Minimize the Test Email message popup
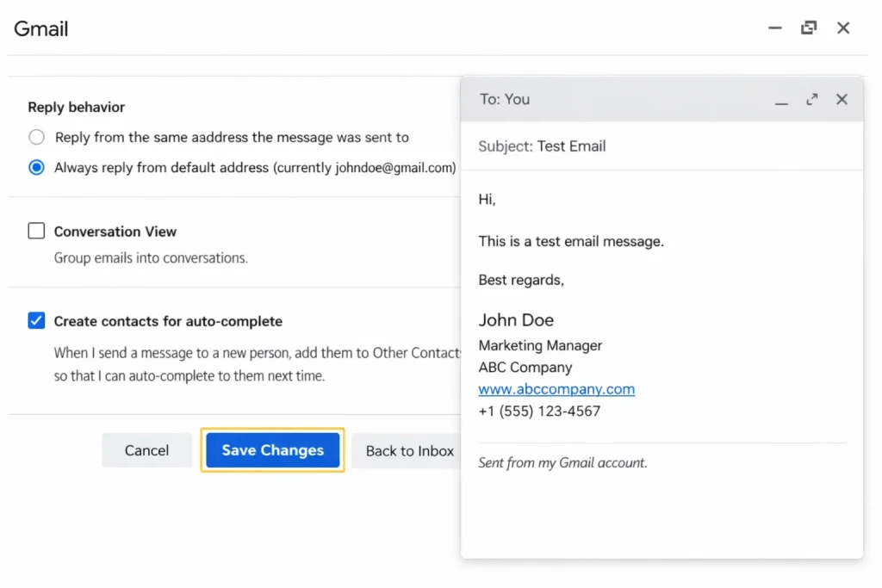Screen dimensions: 882x588 click(x=781, y=100)
